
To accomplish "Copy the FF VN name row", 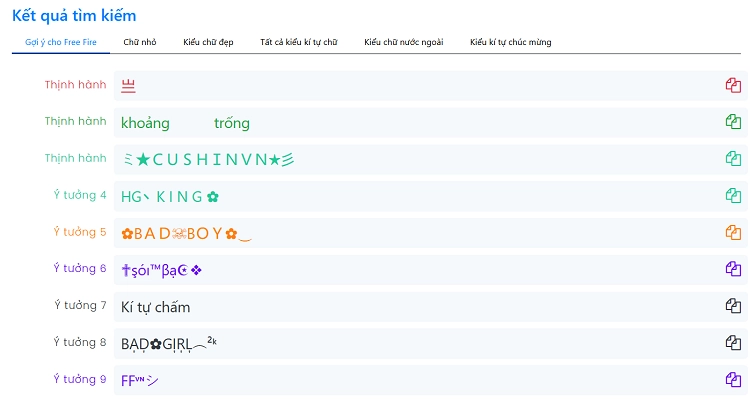I will (733, 379).
